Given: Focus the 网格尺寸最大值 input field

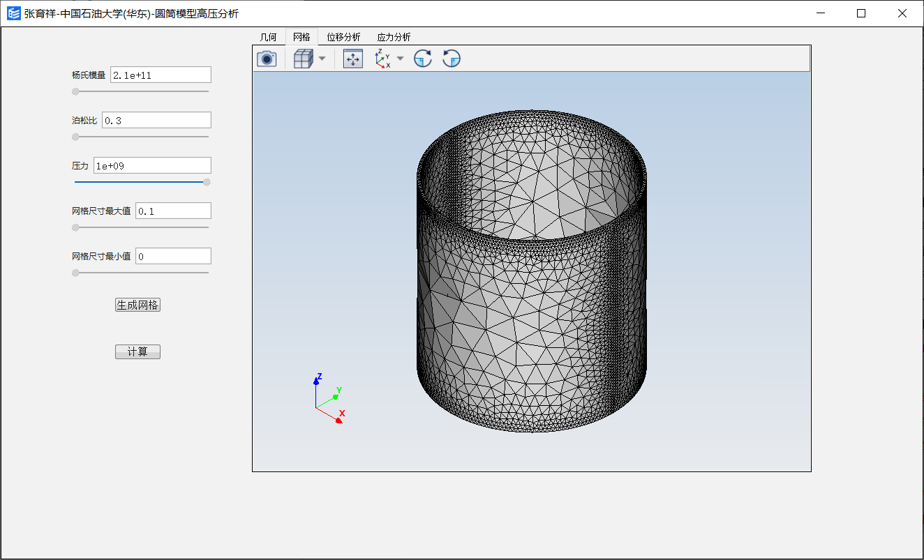Looking at the screenshot, I should pyautogui.click(x=173, y=211).
